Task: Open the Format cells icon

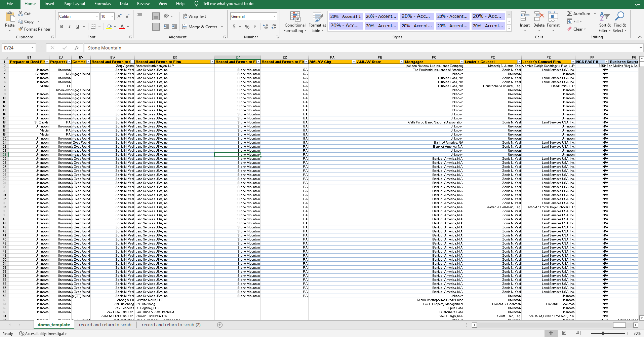Action: point(553,16)
